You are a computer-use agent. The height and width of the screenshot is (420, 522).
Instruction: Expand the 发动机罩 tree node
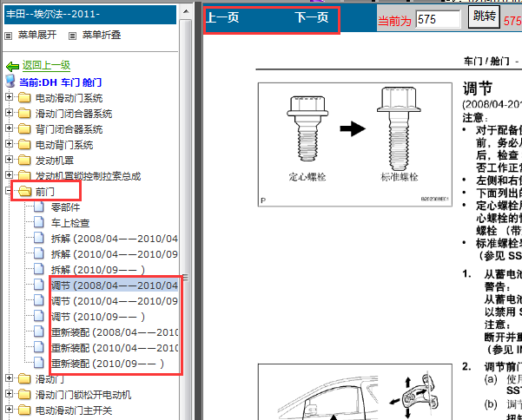(x=9, y=160)
